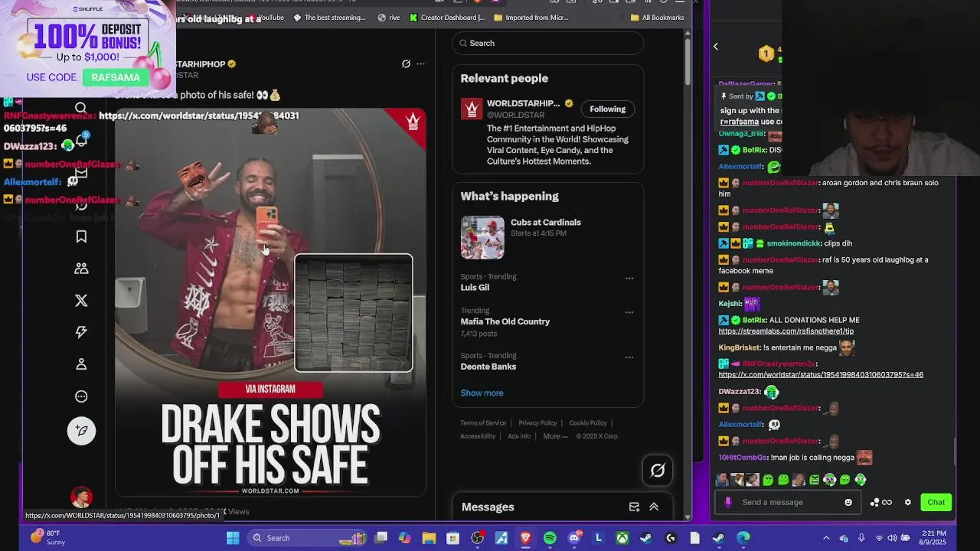Open trending Mafia The Old Country

point(505,321)
